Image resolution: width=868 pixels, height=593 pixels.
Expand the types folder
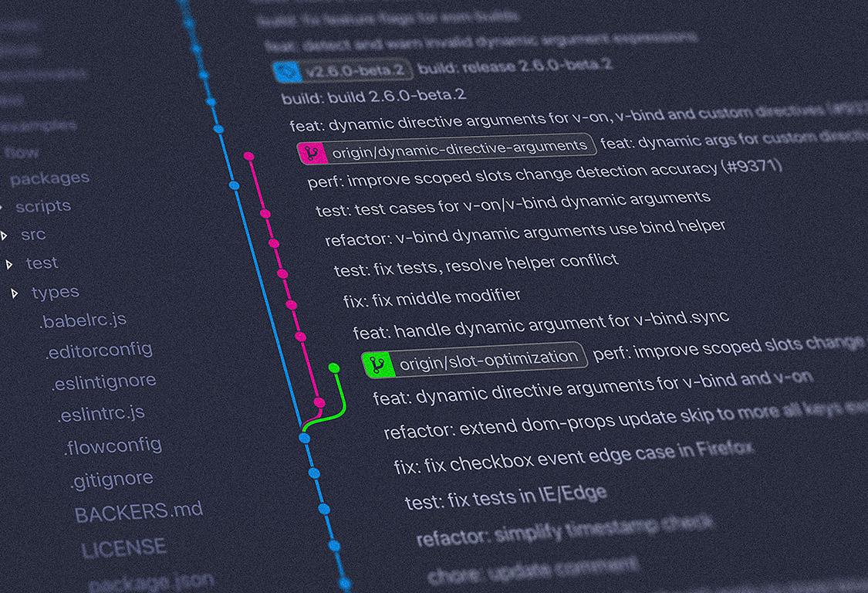tap(15, 293)
